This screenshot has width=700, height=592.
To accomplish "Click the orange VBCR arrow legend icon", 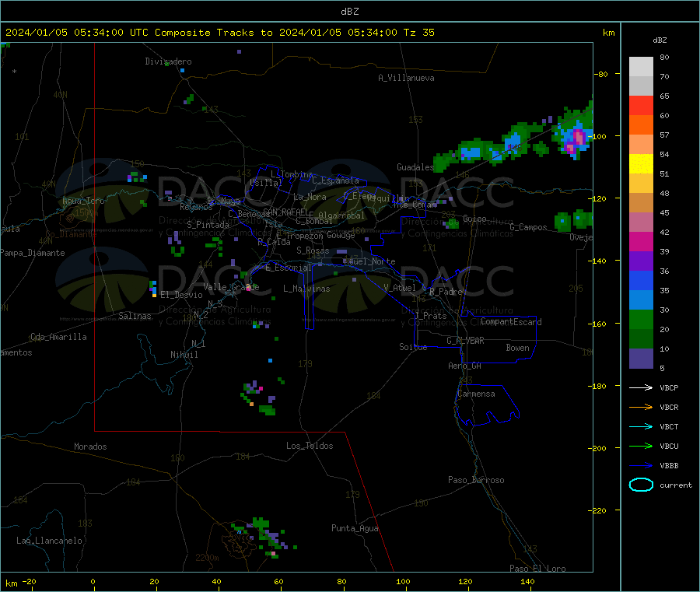I will tap(641, 407).
